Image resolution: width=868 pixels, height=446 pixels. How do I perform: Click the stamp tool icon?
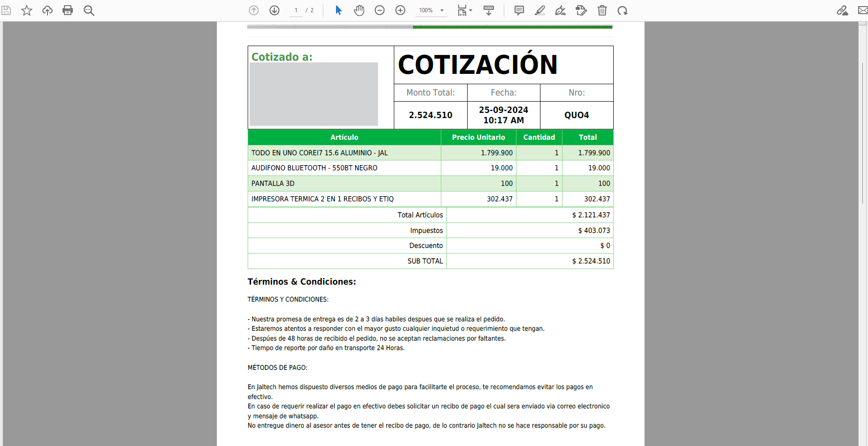click(x=581, y=10)
